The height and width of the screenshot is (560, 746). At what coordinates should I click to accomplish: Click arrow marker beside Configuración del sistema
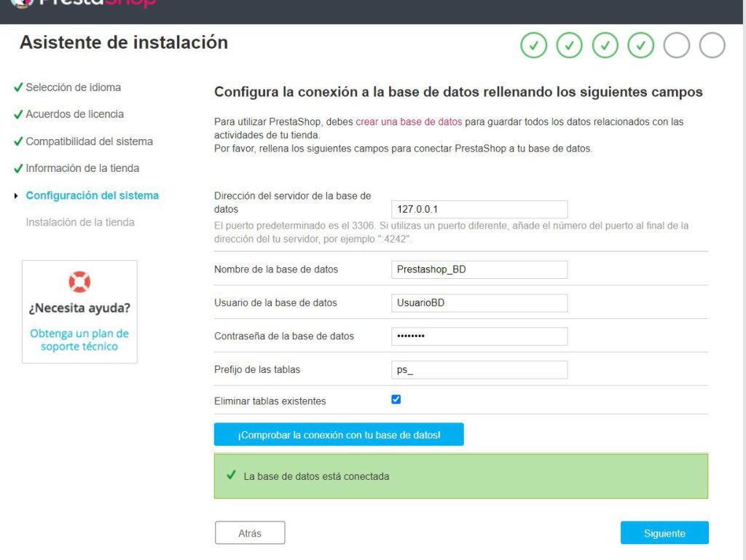(16, 196)
